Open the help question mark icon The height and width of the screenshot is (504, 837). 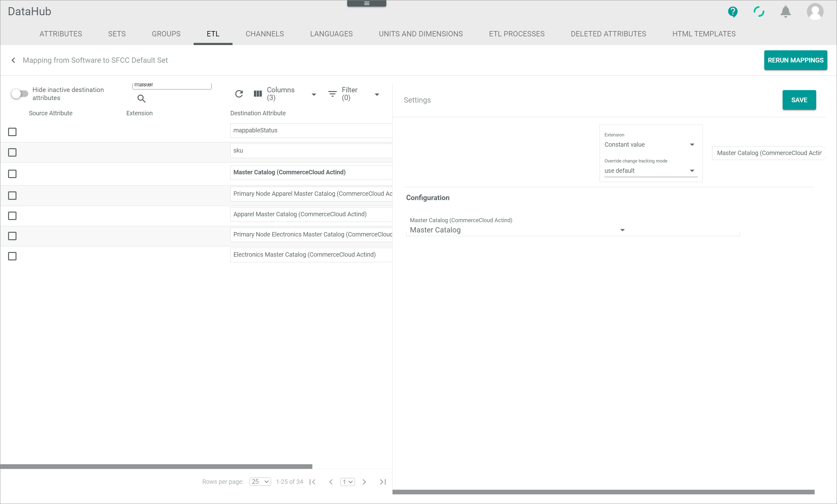pos(733,12)
